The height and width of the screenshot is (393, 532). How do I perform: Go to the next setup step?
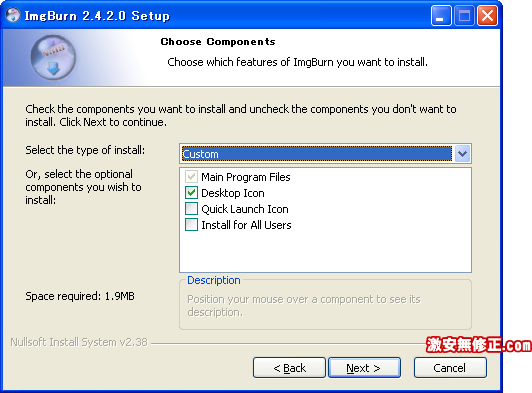364,368
